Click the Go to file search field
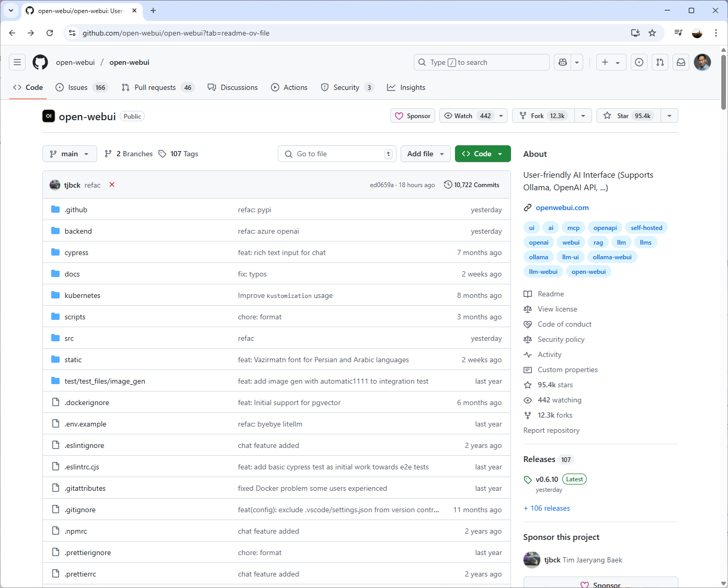 coord(337,154)
